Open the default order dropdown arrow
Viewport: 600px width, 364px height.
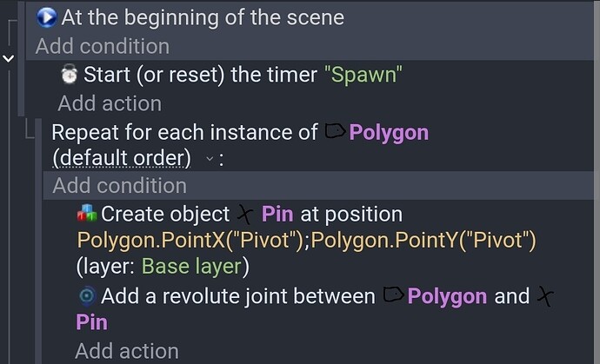click(x=208, y=159)
